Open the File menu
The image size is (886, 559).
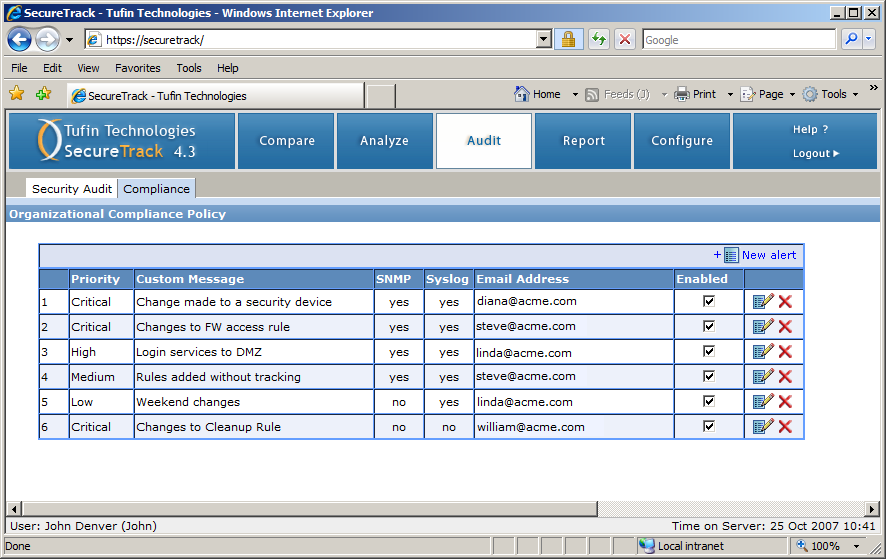pos(19,68)
